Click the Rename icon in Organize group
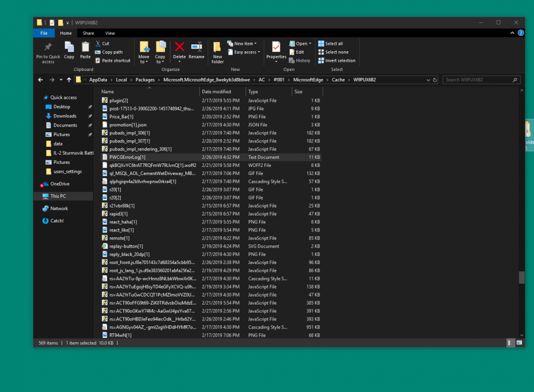This screenshot has width=534, height=392. tap(196, 47)
